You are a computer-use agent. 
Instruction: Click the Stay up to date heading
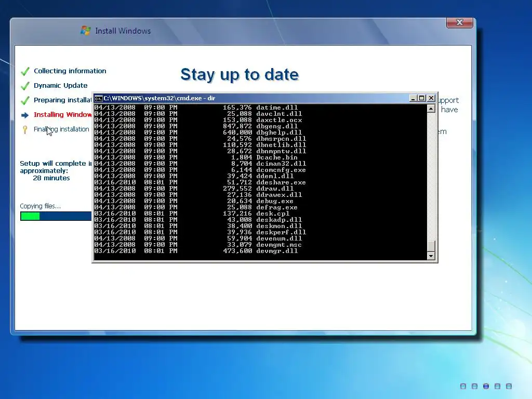(x=240, y=75)
